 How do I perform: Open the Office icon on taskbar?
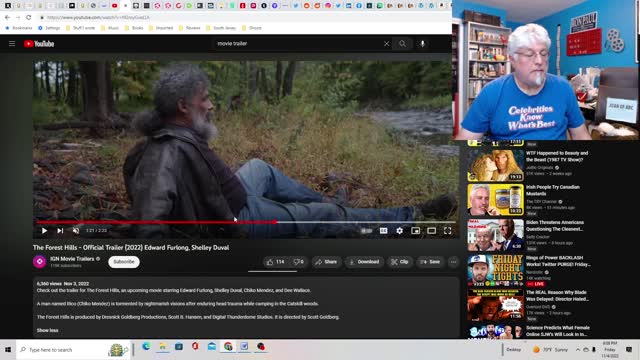(195, 347)
